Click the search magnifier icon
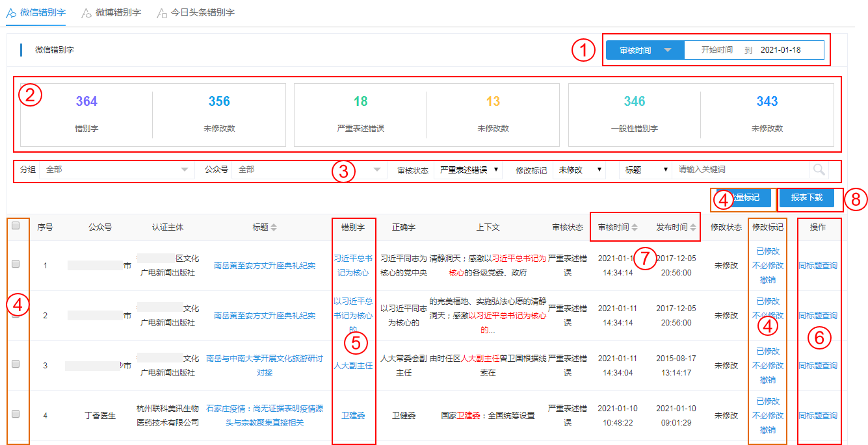The height and width of the screenshot is (445, 868). (819, 170)
